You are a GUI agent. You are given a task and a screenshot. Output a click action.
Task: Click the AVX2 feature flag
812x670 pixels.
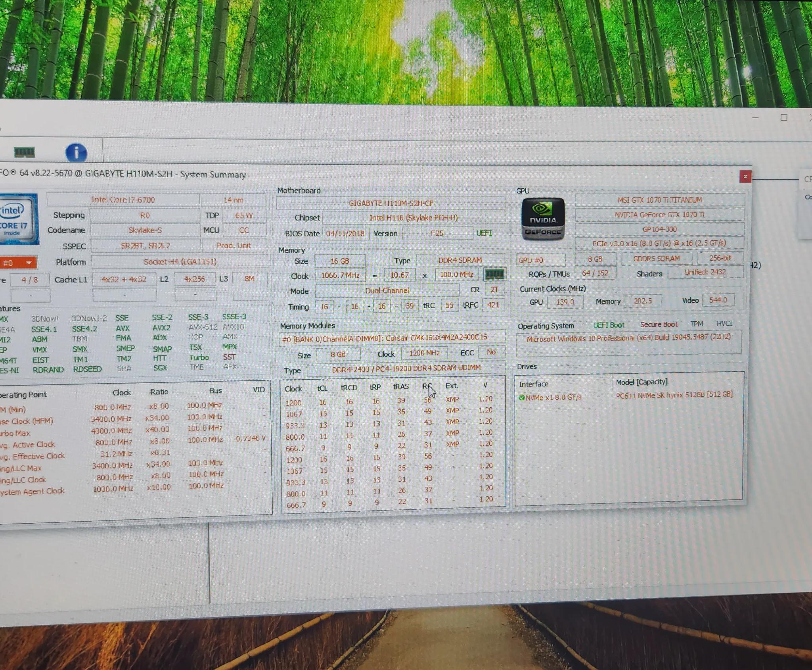tap(161, 328)
